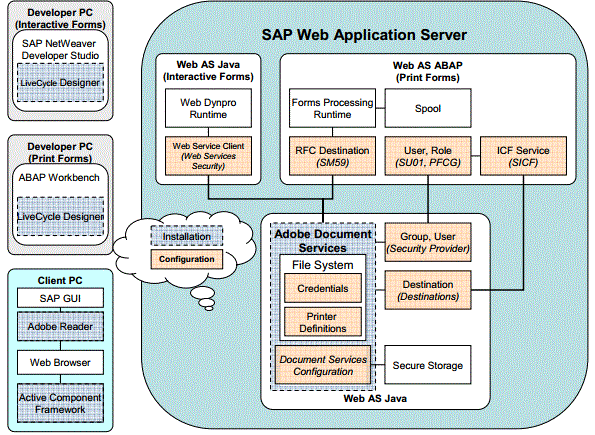Click the ABAP Workbench label

point(59,178)
